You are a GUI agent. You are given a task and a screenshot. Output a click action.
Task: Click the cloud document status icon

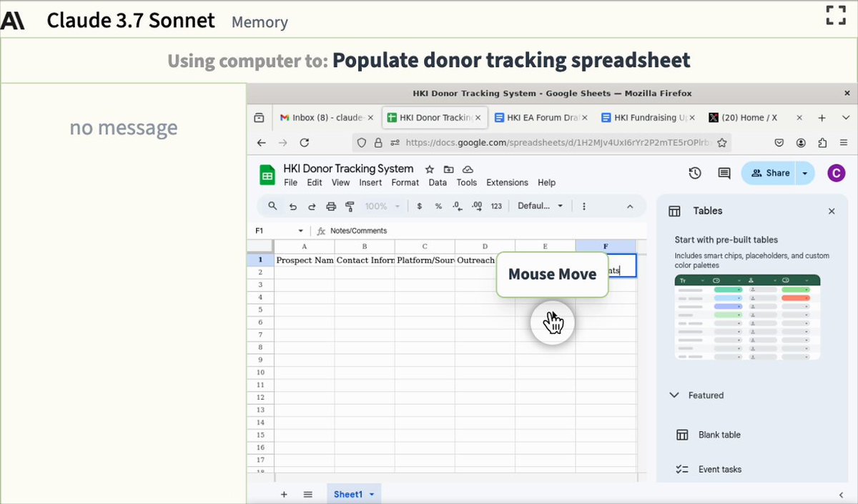click(468, 169)
